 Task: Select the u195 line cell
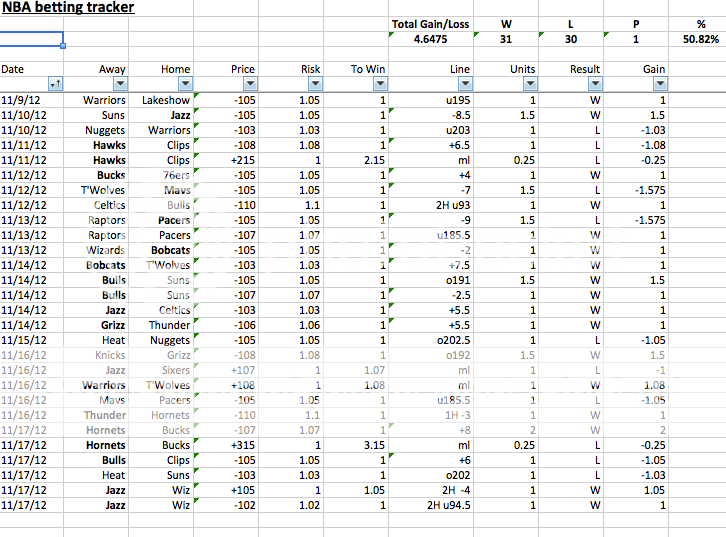tap(431, 100)
